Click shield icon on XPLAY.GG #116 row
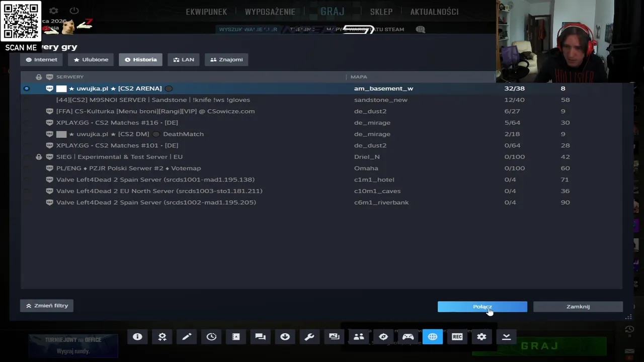The image size is (644, 362). (x=49, y=123)
